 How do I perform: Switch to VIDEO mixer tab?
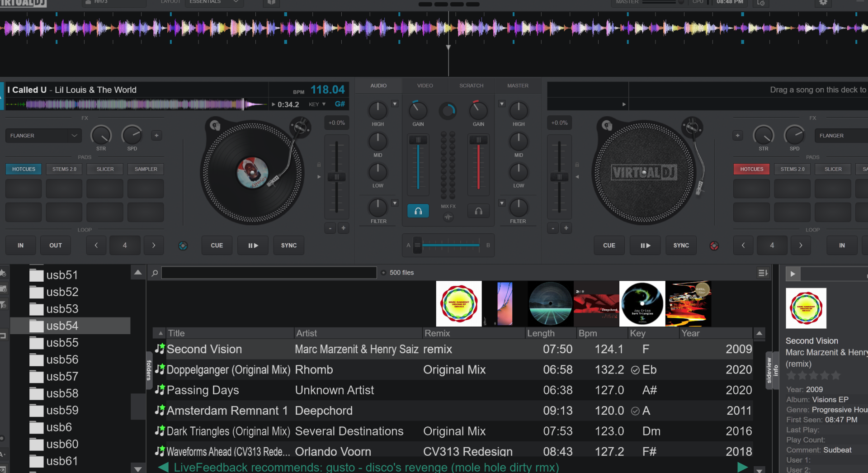(x=425, y=85)
